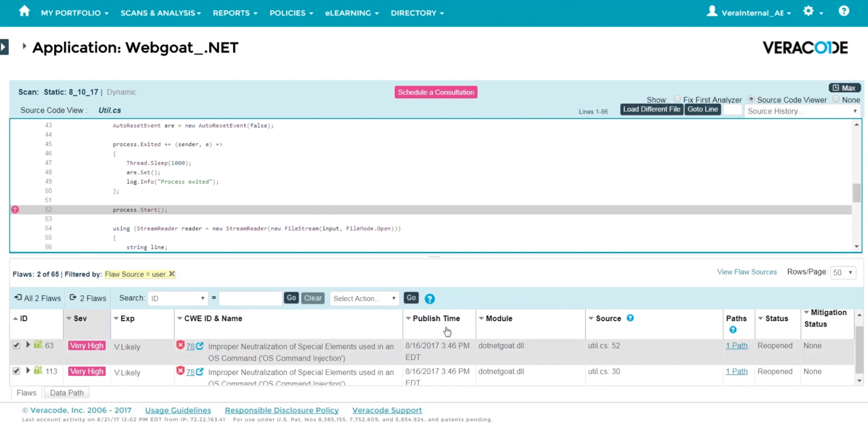
Task: Click the 'View Flaw Sources' link
Action: click(747, 272)
